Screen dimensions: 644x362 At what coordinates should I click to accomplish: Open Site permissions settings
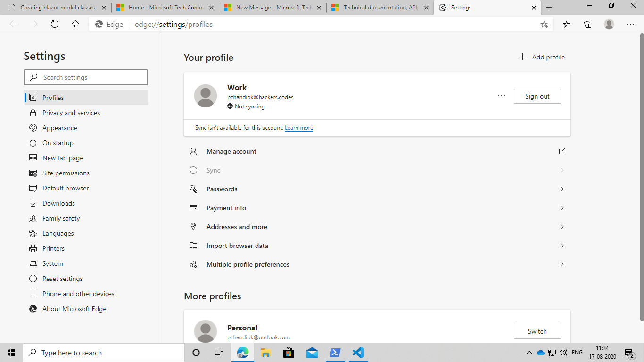click(86, 173)
